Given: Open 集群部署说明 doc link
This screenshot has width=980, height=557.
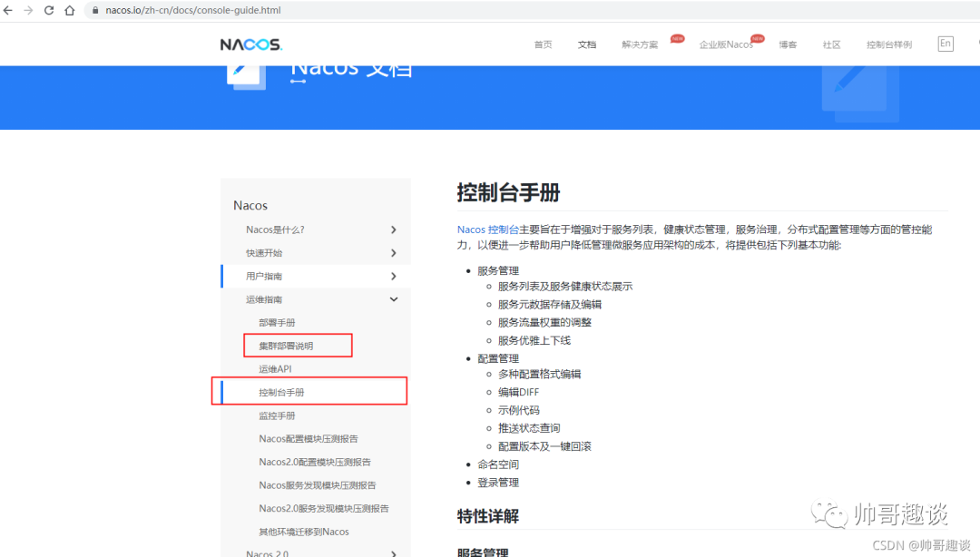Looking at the screenshot, I should pos(286,346).
